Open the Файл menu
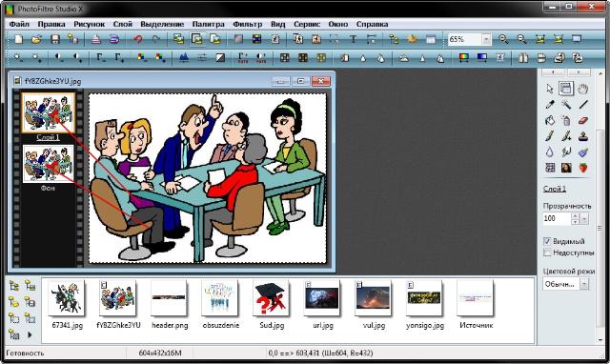Screen dimensions: 610x364 pyautogui.click(x=19, y=24)
